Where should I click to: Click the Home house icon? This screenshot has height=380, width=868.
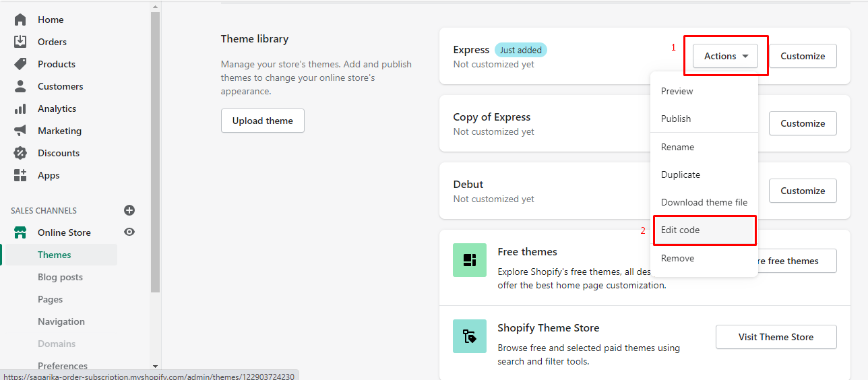[x=20, y=20]
